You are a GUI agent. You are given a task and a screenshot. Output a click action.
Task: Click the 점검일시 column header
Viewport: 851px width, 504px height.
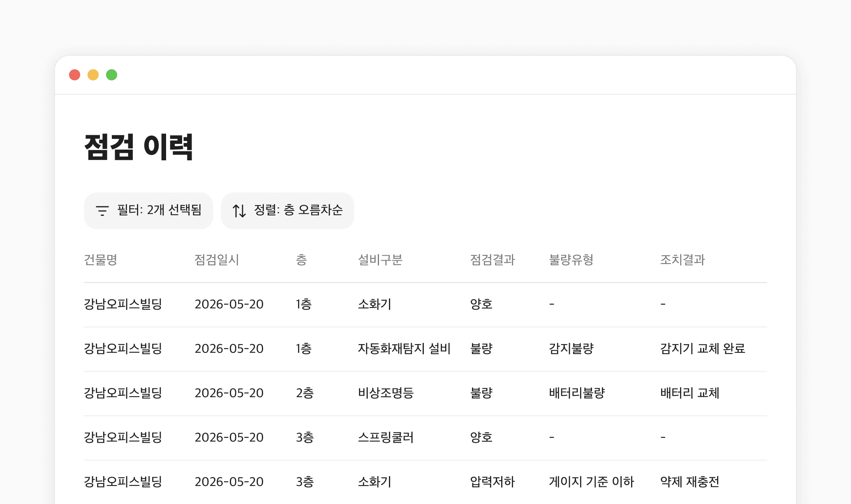click(x=217, y=260)
